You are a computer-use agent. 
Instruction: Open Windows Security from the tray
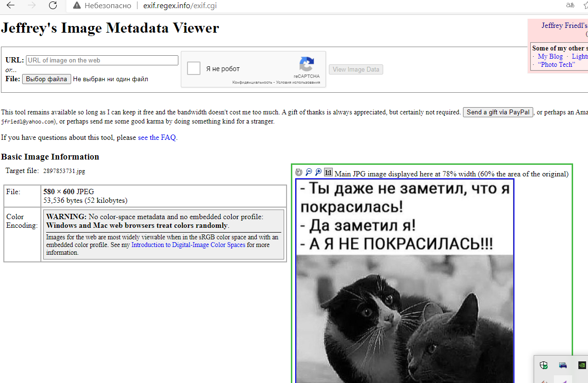click(544, 365)
